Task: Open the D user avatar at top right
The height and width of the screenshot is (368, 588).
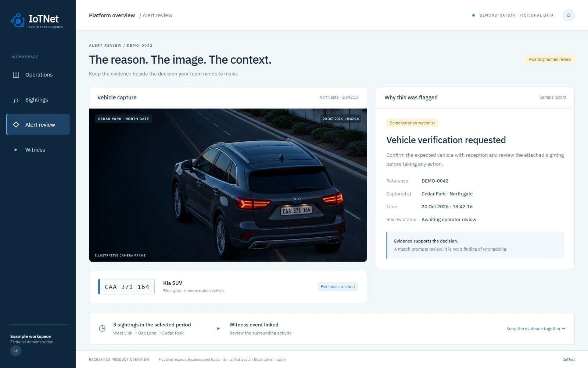Action: [x=569, y=15]
